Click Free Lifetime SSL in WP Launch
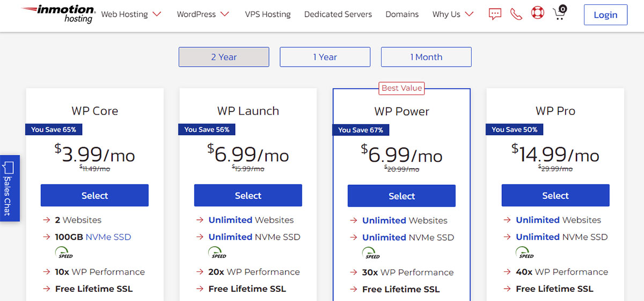644x301 pixels. point(247,289)
